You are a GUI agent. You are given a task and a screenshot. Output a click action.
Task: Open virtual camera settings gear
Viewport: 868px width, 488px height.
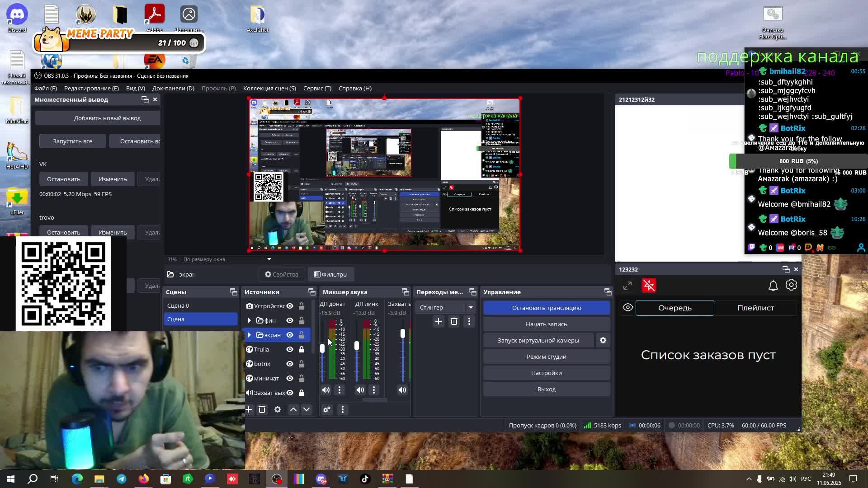[x=603, y=340]
